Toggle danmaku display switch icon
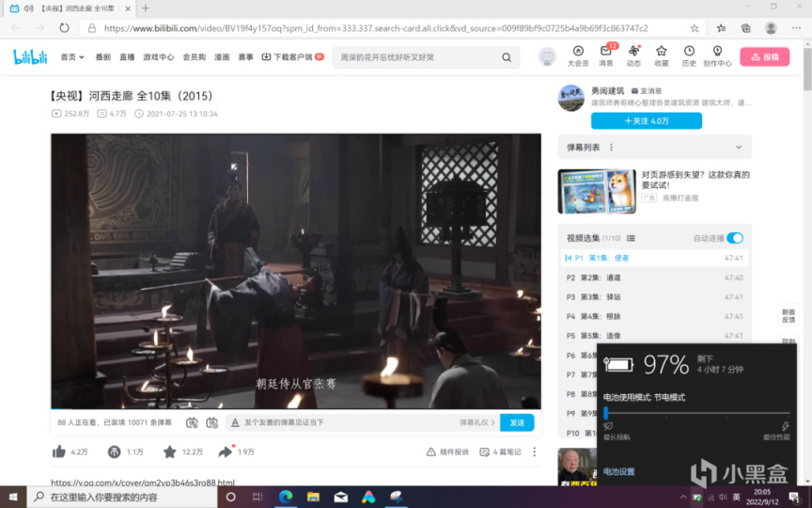The image size is (812, 508). (x=192, y=422)
